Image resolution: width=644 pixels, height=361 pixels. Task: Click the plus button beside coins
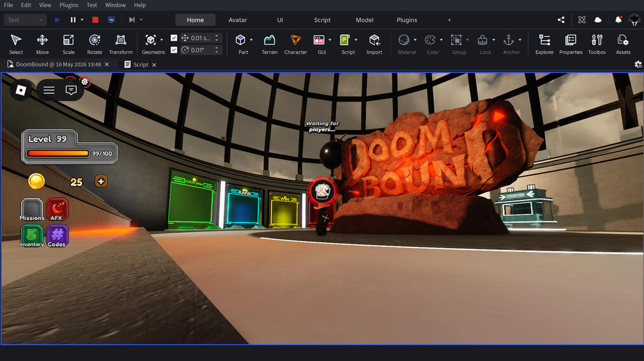(101, 181)
